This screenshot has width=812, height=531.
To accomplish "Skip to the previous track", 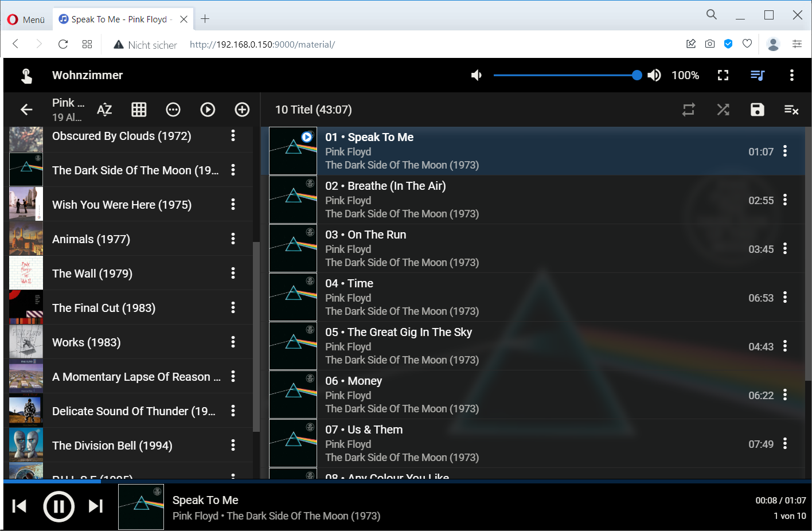I will 19,506.
